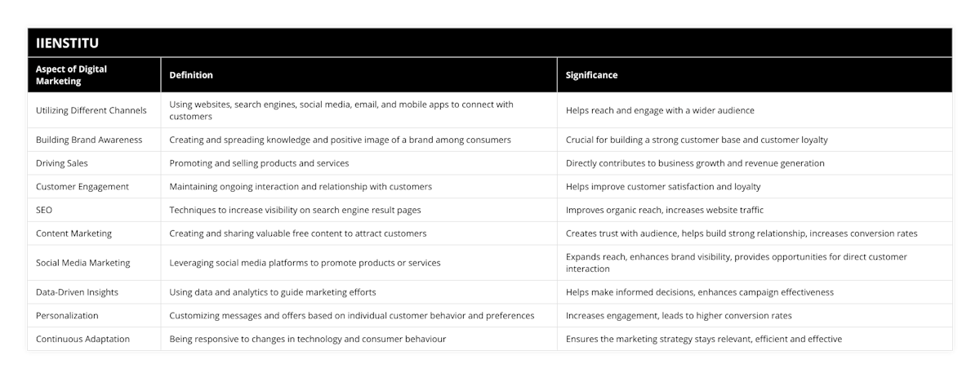Select the 'Utilizing Different Channels' cell

[x=91, y=110]
